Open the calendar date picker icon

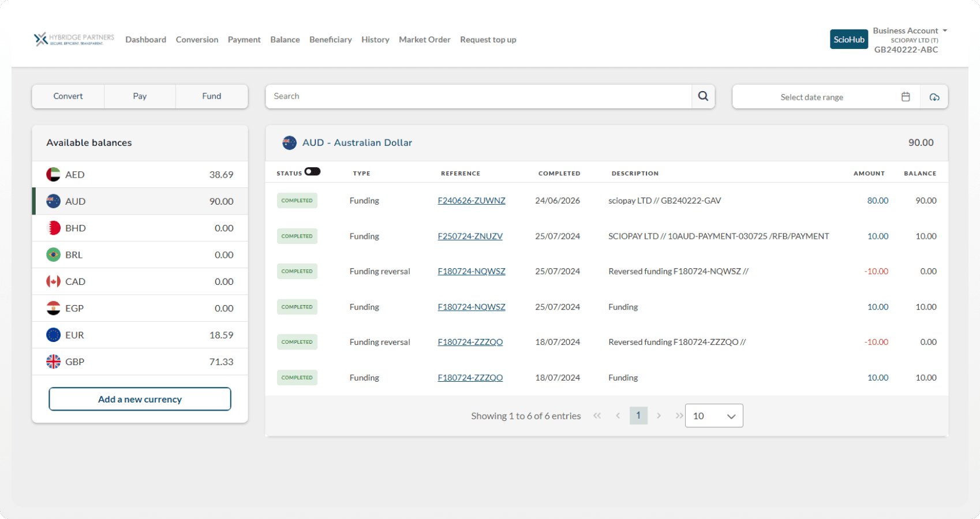(x=906, y=97)
